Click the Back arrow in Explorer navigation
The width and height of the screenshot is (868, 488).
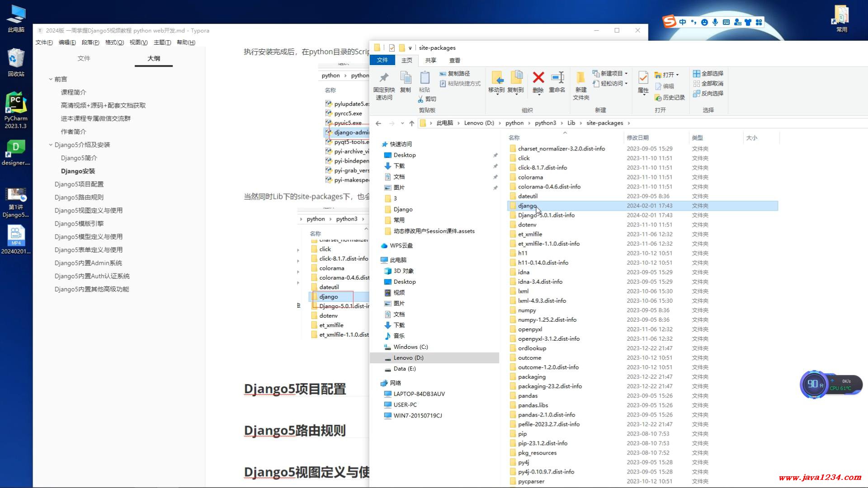(378, 123)
